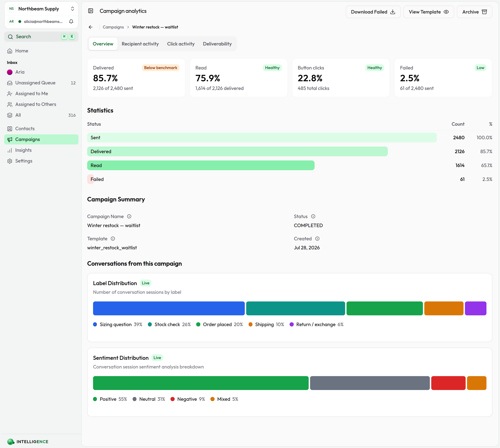Click the Order placed 20% legend
500x448 pixels.
coord(219,324)
